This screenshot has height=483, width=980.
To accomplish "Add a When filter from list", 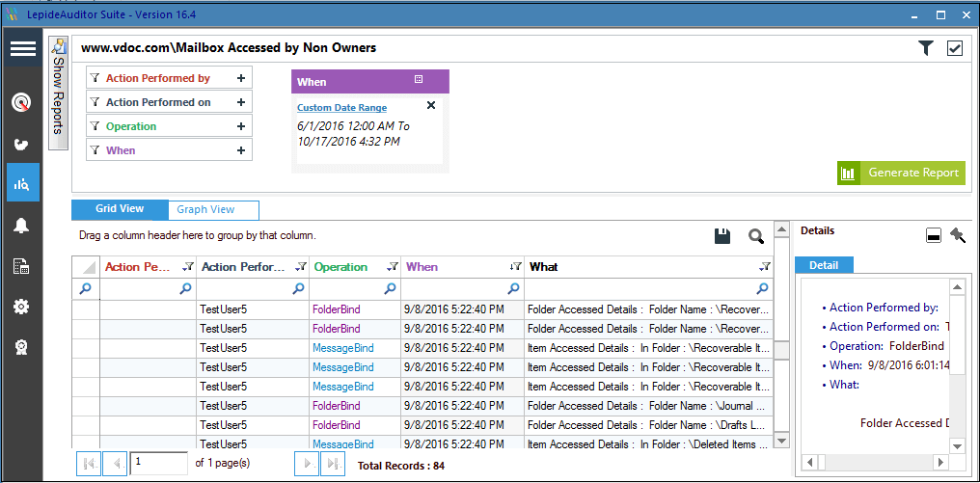I will pos(240,150).
